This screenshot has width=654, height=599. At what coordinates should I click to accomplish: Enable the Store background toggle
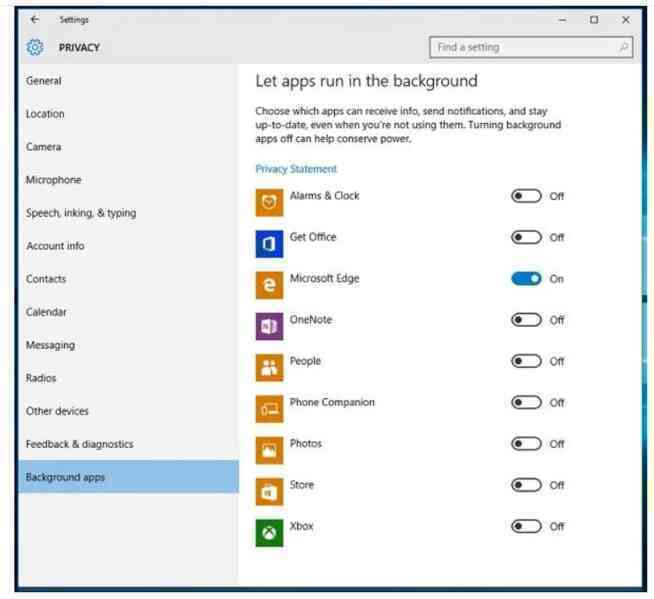point(526,485)
